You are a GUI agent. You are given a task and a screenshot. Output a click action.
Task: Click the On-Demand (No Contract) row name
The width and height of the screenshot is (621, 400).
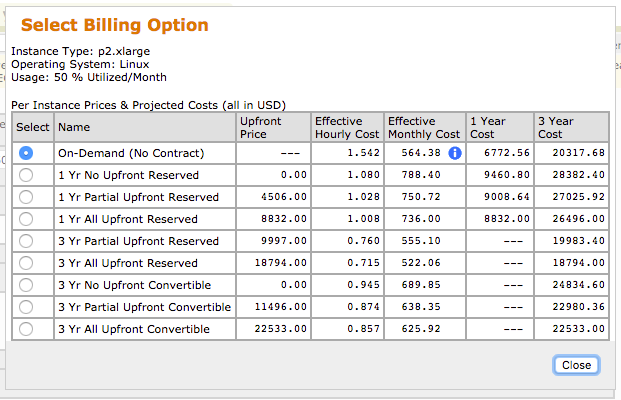[130, 153]
